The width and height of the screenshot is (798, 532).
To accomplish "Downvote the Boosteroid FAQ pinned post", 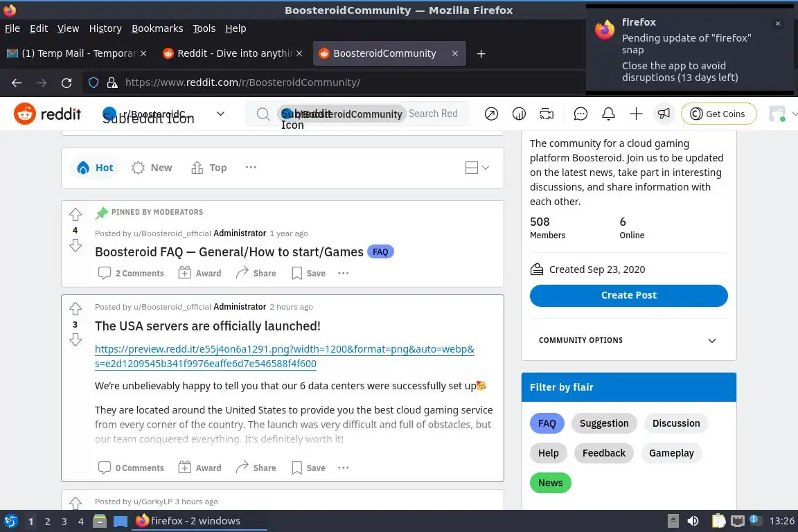I will click(x=76, y=246).
